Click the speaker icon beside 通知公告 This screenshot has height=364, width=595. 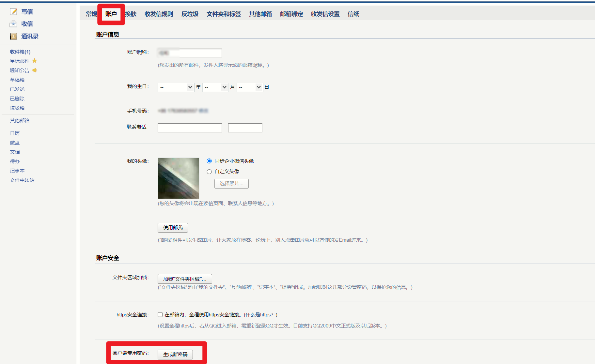click(35, 70)
